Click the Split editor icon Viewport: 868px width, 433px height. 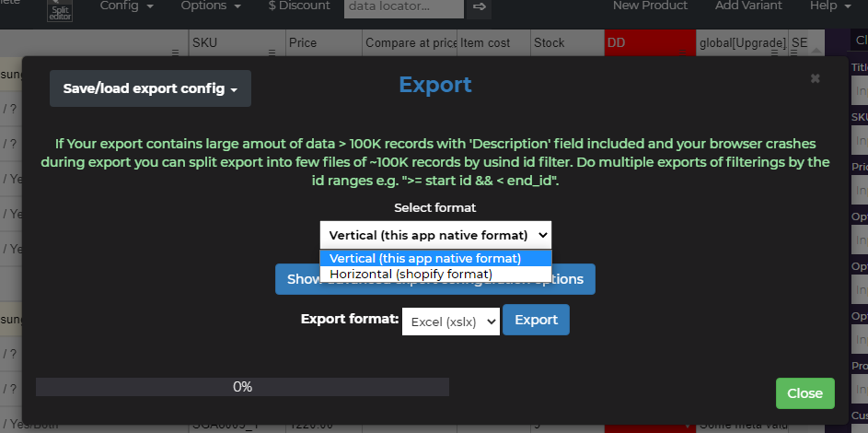[x=60, y=8]
